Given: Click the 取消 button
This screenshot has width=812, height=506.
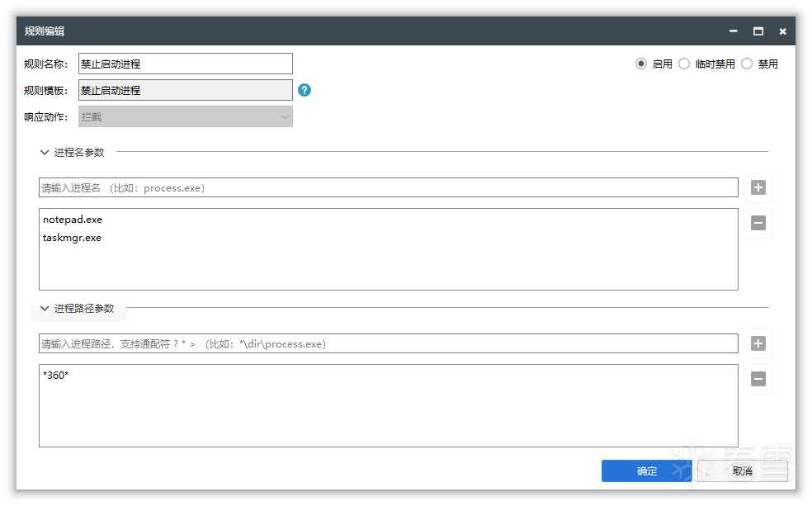Looking at the screenshot, I should click(742, 471).
